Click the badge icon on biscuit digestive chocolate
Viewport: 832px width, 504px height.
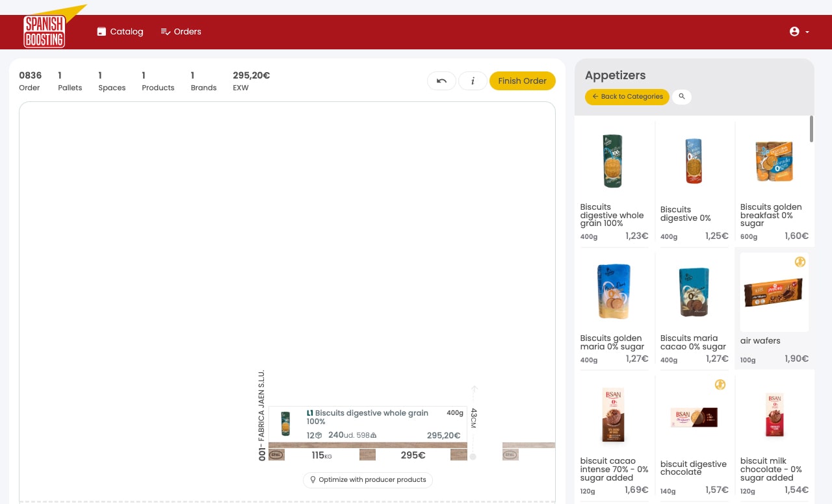(720, 384)
